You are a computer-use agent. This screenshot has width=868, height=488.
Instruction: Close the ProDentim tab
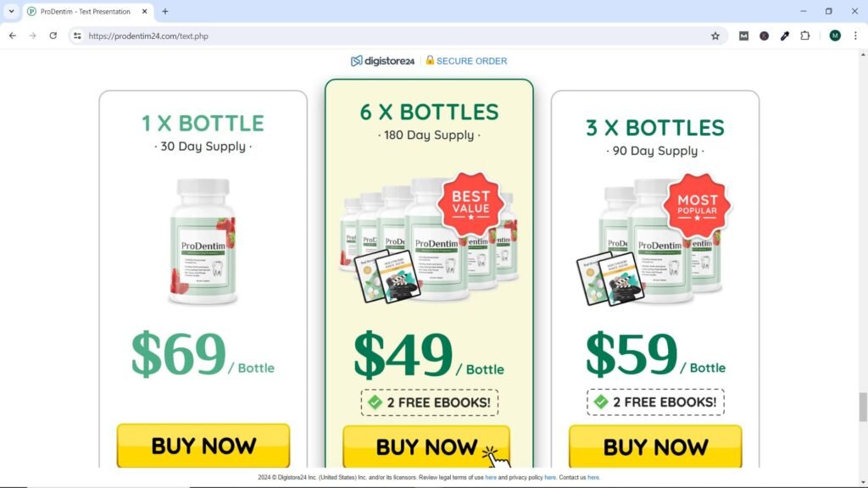click(x=144, y=11)
